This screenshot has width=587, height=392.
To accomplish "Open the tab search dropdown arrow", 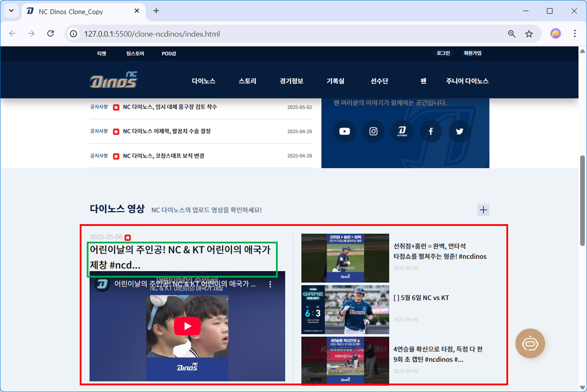I will [11, 11].
